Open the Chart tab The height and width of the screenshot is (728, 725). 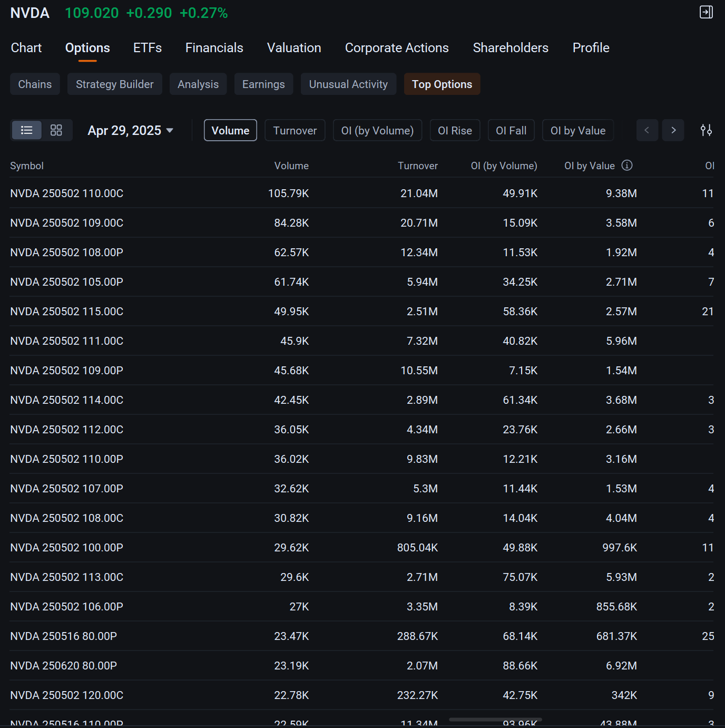point(26,48)
